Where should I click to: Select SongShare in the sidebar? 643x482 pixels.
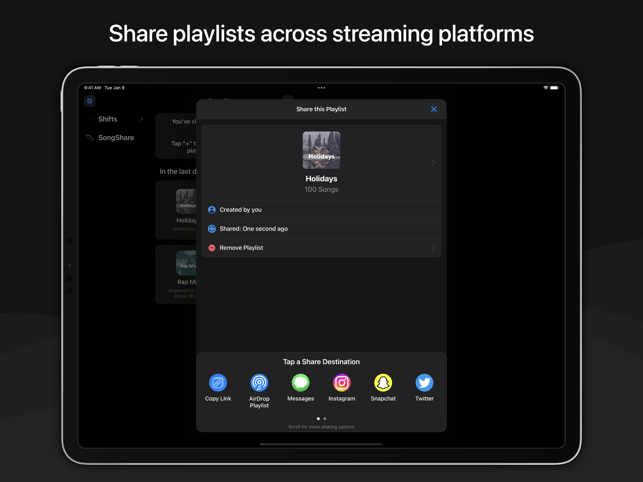114,137
